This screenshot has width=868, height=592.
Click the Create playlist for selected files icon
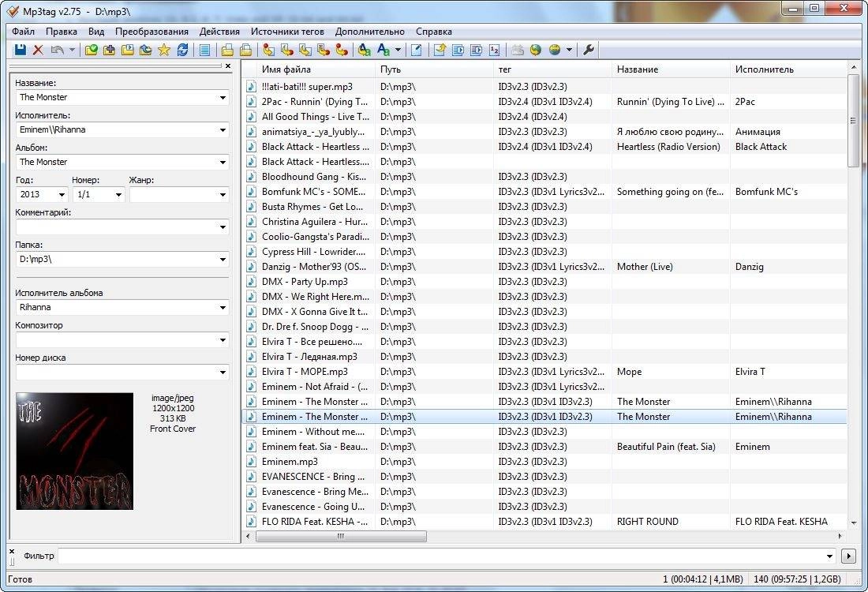coord(476,50)
